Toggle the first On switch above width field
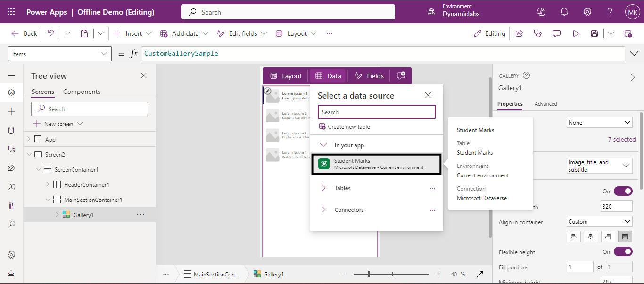The width and height of the screenshot is (644, 284). [623, 191]
